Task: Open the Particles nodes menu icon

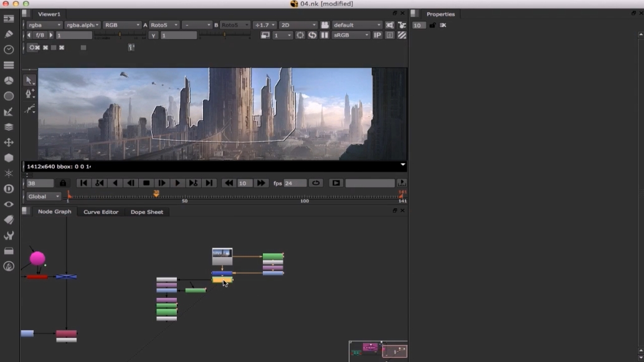Action: [x=9, y=174]
